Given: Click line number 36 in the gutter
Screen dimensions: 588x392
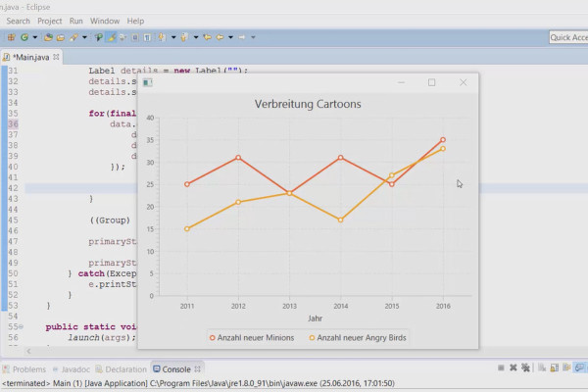Looking at the screenshot, I should [x=13, y=123].
